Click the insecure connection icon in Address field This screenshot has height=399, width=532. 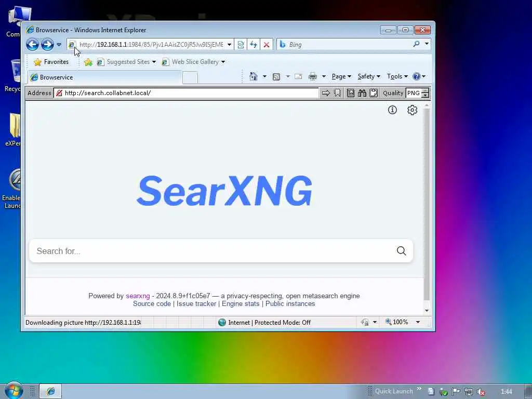click(59, 93)
